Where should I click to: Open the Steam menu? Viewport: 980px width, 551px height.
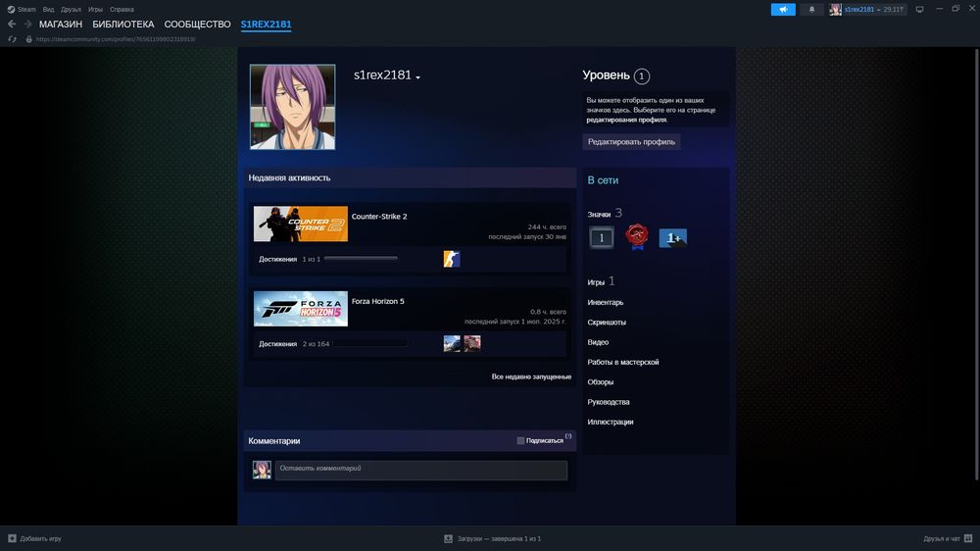(26, 10)
